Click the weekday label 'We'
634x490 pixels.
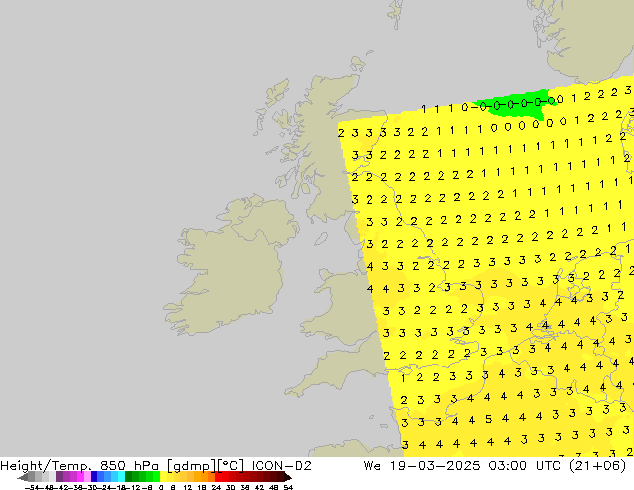[372, 466]
